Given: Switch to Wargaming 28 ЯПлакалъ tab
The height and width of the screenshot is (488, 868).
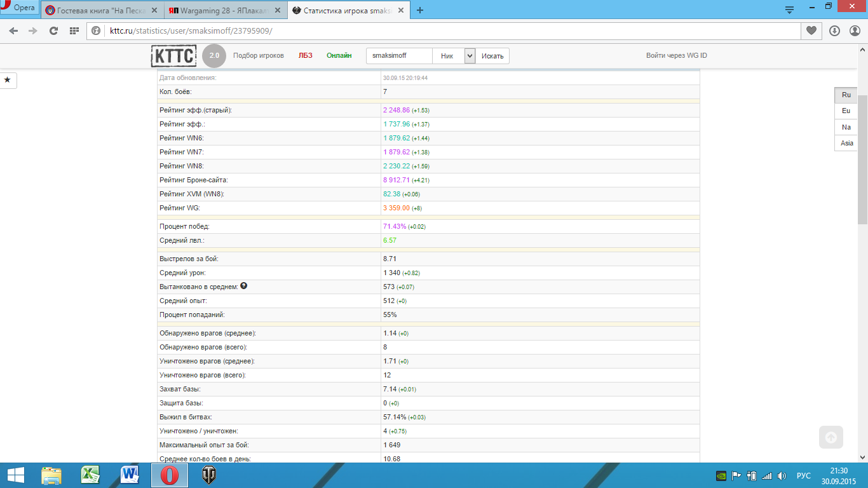Looking at the screenshot, I should (x=224, y=11).
